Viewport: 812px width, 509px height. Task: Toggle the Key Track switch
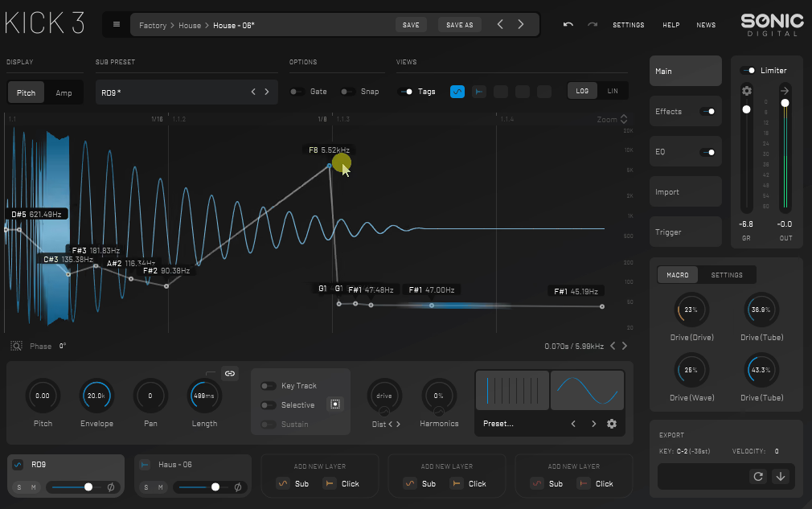click(268, 386)
